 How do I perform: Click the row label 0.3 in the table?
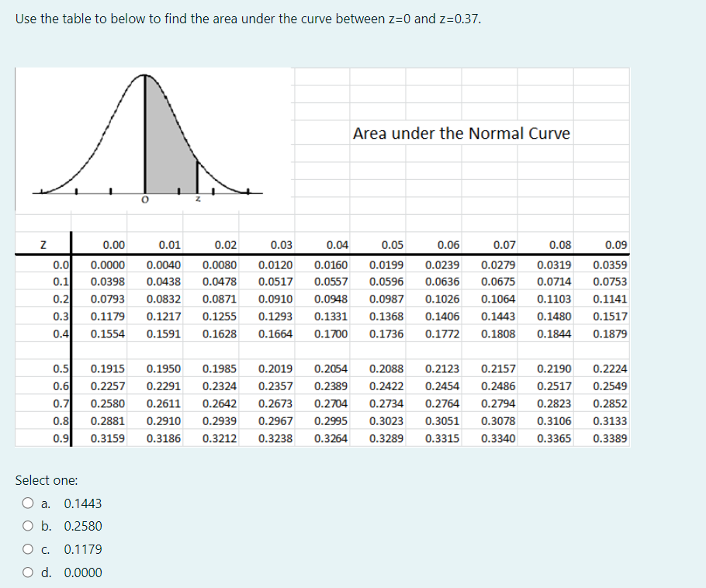pos(61,315)
